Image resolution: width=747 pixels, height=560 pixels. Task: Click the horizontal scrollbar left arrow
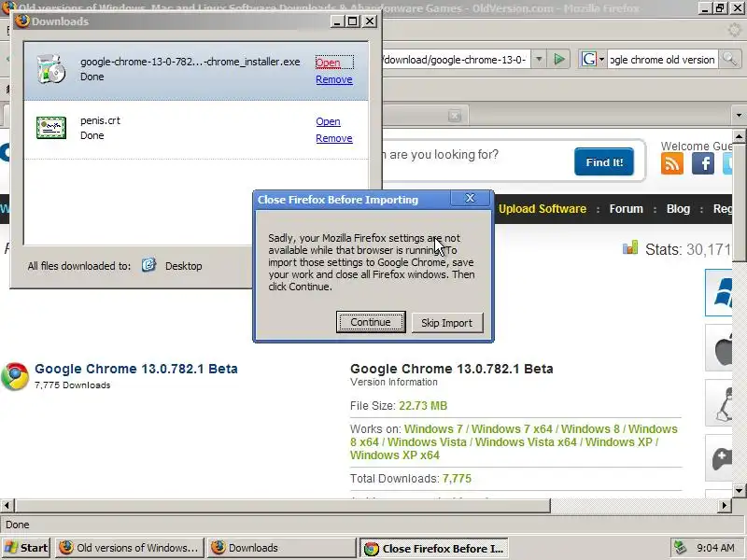click(7, 506)
